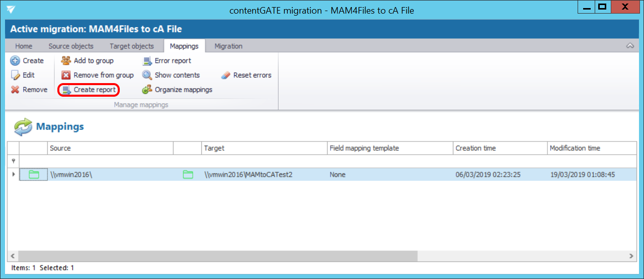This screenshot has height=279, width=644.
Task: Click the Edit mapping pencil icon
Action: [15, 75]
